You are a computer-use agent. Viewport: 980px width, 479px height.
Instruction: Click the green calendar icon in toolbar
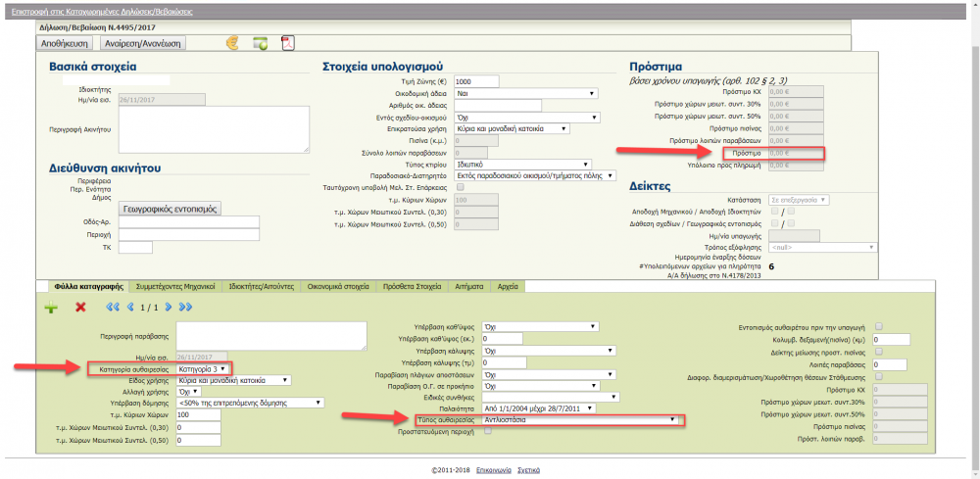[261, 43]
